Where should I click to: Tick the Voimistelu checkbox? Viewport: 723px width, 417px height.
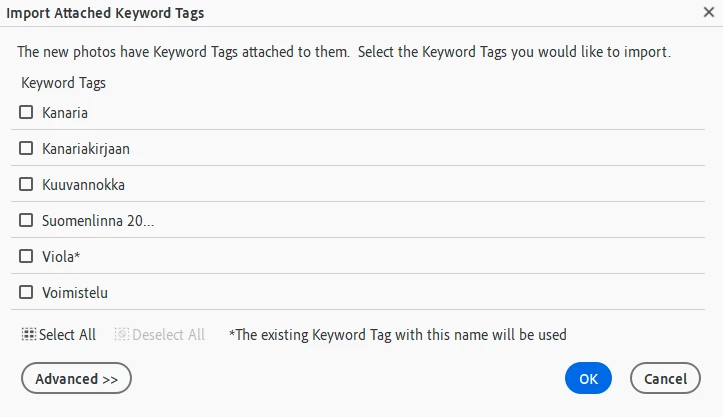(x=27, y=292)
